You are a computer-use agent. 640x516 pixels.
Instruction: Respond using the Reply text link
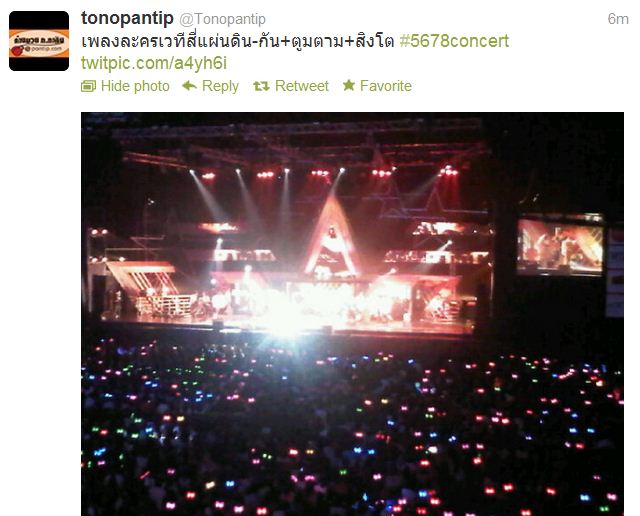coord(220,86)
